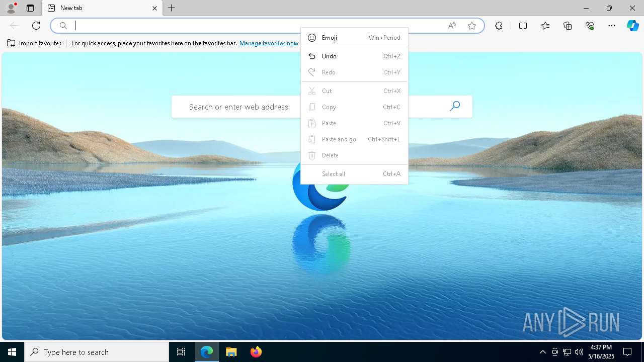Click Import favorites button
The image size is (644, 362).
(x=34, y=43)
